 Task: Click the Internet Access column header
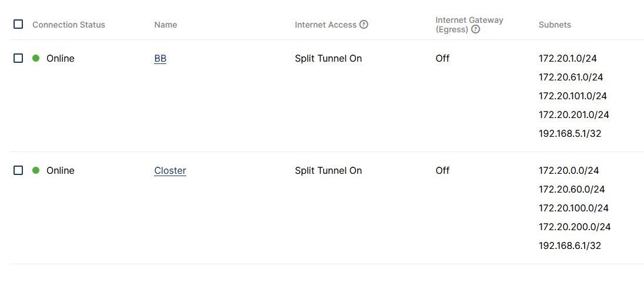pyautogui.click(x=326, y=25)
